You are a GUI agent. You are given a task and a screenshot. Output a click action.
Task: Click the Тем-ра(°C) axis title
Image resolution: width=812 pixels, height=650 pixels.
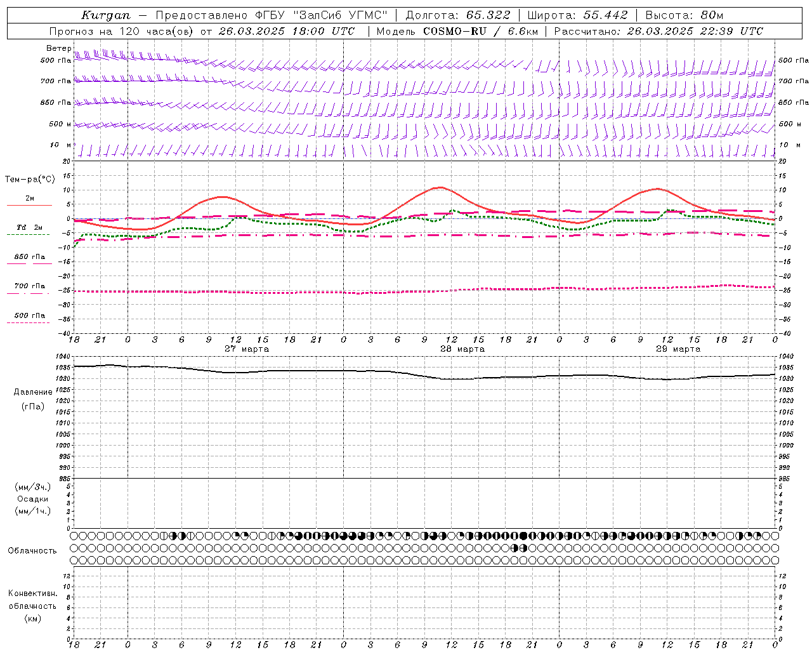pyautogui.click(x=30, y=180)
